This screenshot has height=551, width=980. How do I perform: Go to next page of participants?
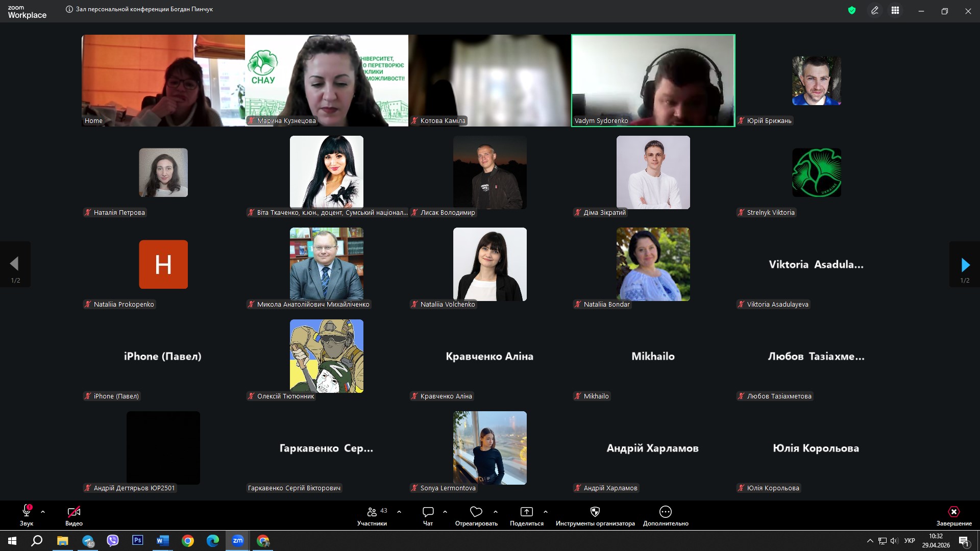(x=965, y=265)
